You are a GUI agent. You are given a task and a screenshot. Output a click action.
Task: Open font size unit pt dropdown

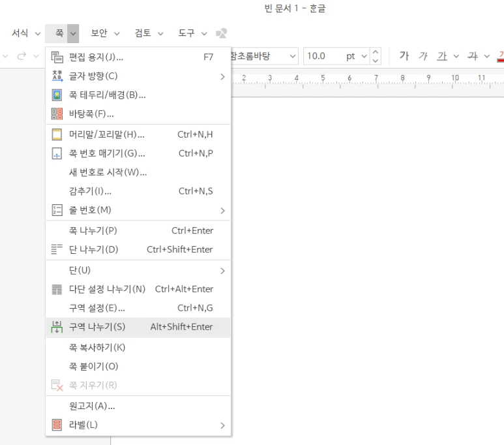[364, 56]
